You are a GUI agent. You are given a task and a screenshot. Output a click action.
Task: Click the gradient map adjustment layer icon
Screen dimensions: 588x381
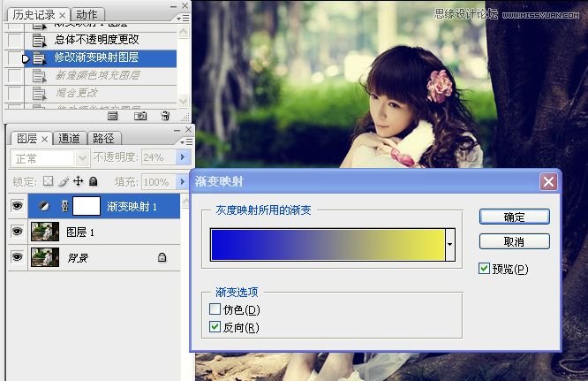(43, 206)
